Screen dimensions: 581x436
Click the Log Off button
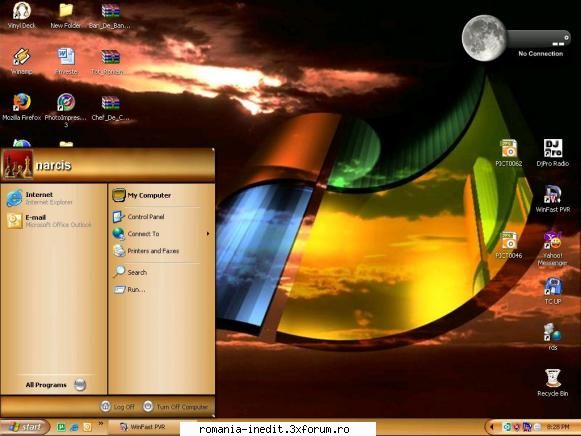118,407
